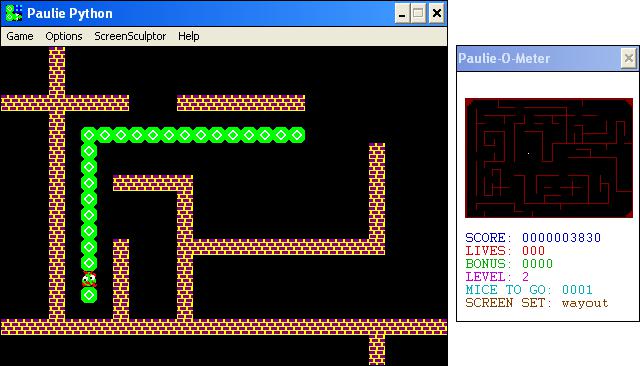Click the snake's head segment at right end

pos(297,135)
